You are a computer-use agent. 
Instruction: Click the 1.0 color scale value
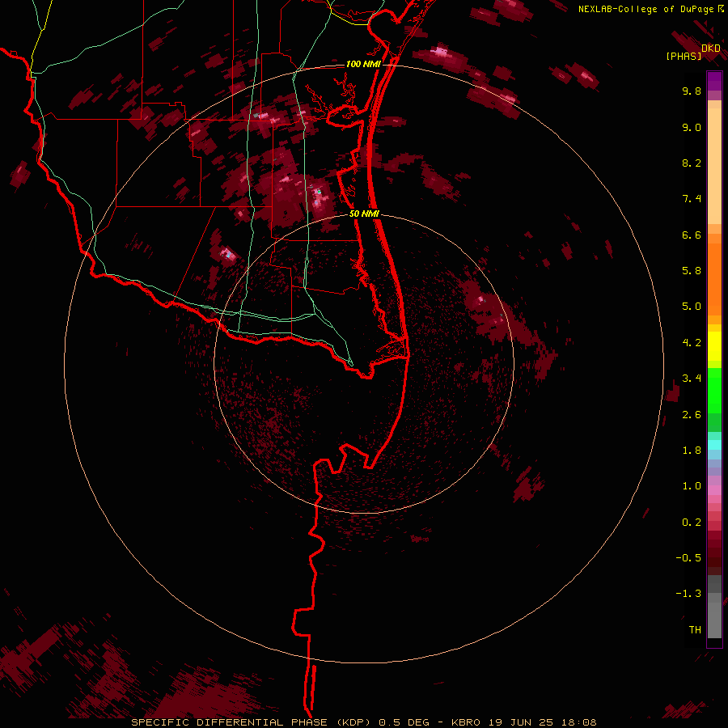692,486
